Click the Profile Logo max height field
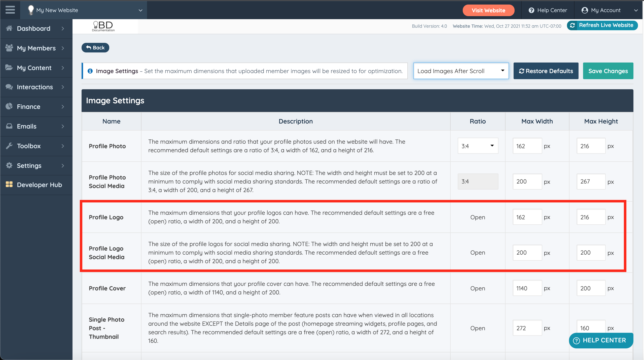 point(591,217)
